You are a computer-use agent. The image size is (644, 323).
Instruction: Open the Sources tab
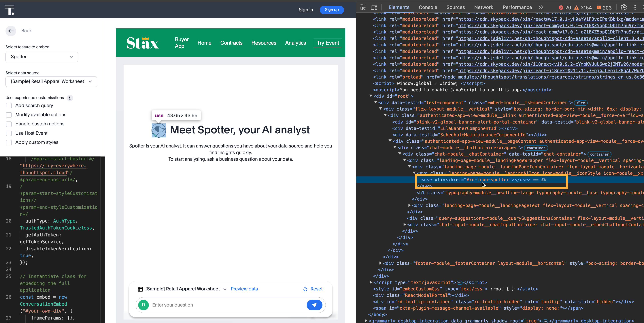pos(456,8)
